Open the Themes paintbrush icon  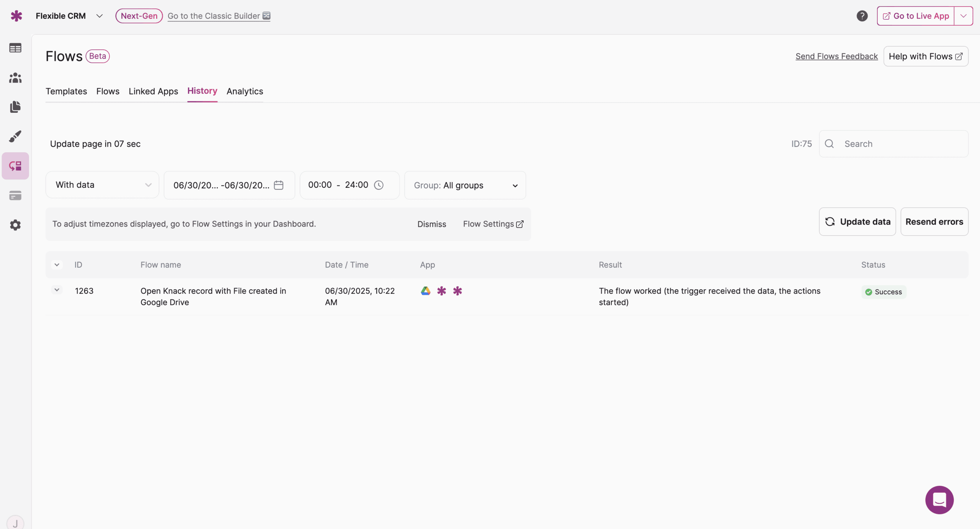point(15,136)
